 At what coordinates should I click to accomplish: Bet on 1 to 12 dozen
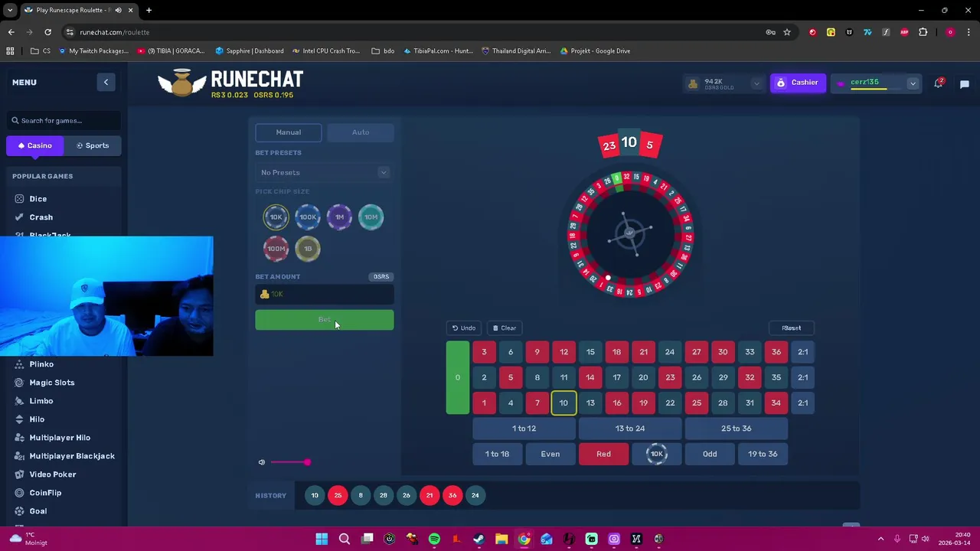[x=524, y=429]
